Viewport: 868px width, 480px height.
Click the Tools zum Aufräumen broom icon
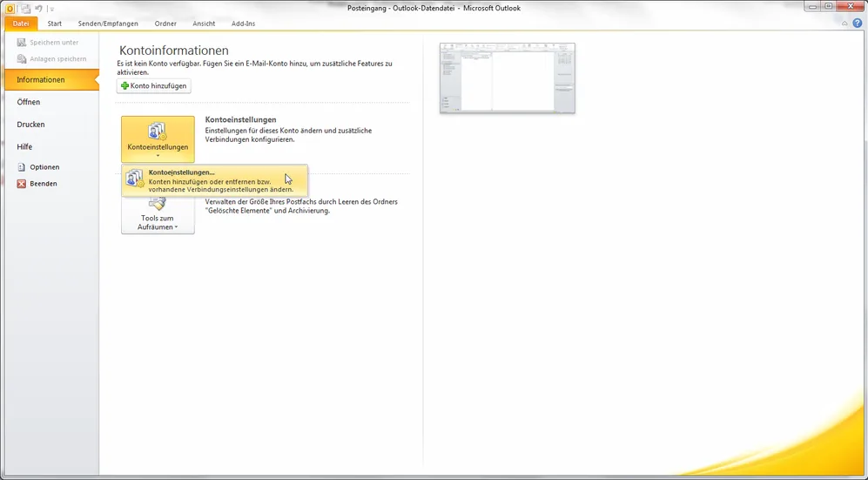pyautogui.click(x=158, y=204)
